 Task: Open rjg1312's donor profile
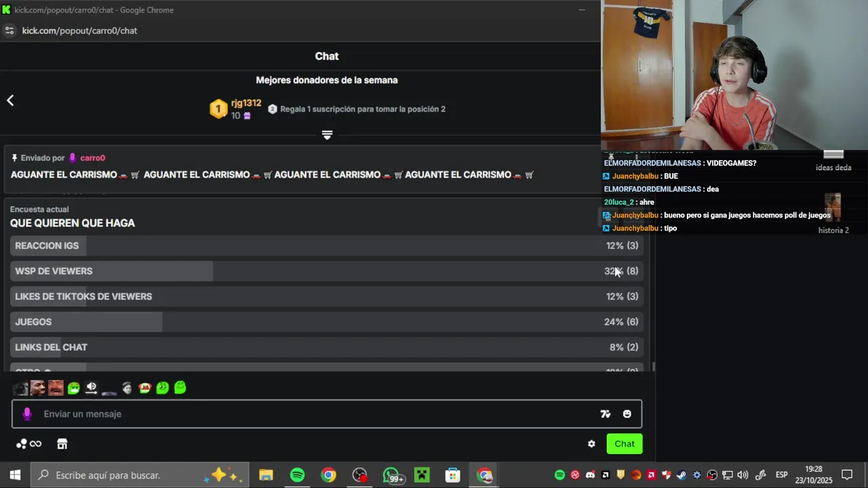point(245,103)
